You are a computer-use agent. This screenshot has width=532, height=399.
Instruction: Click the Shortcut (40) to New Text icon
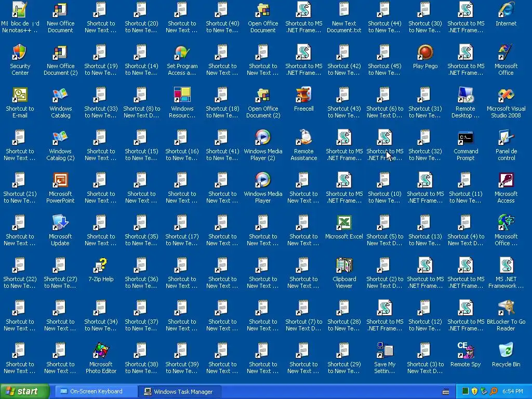coord(222,17)
